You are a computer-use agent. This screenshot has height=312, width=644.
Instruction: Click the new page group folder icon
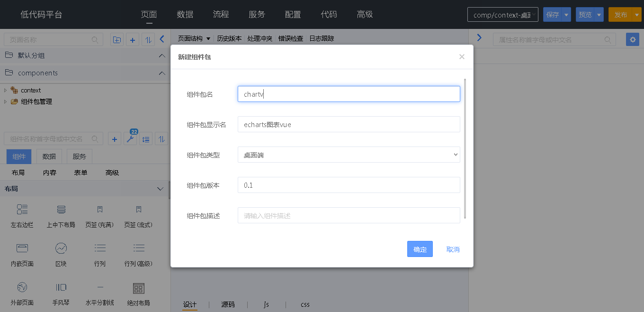click(x=116, y=40)
